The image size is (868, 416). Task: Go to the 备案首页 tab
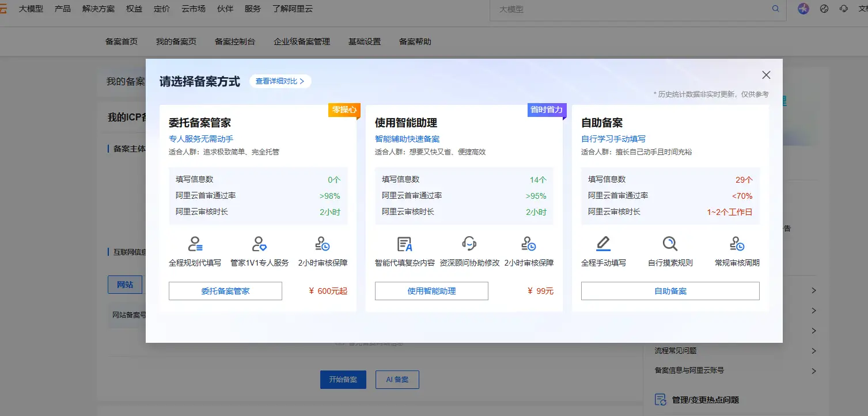coord(122,41)
